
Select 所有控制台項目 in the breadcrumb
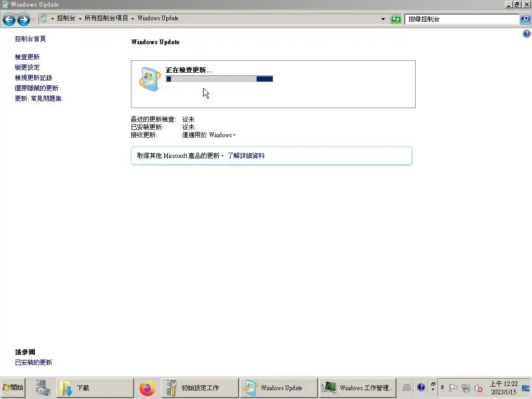pos(106,18)
